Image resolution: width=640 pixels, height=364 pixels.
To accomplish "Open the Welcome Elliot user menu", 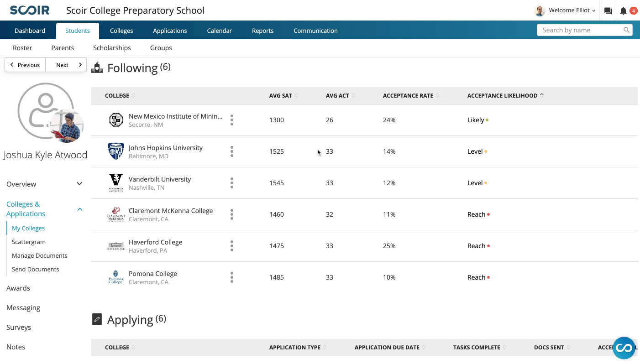I will pyautogui.click(x=572, y=10).
